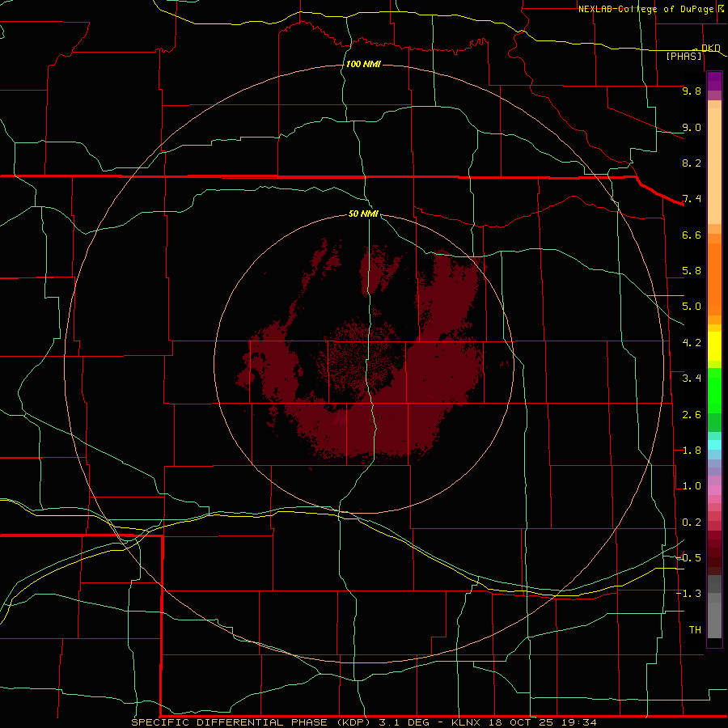The height and width of the screenshot is (728, 728).
Task: Click the pink segment of the color bar
Action: click(714, 490)
